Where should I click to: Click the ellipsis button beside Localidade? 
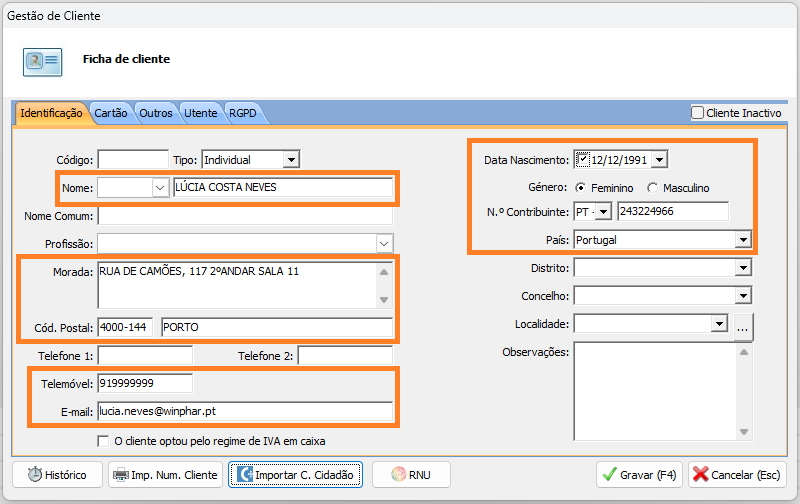(x=742, y=325)
